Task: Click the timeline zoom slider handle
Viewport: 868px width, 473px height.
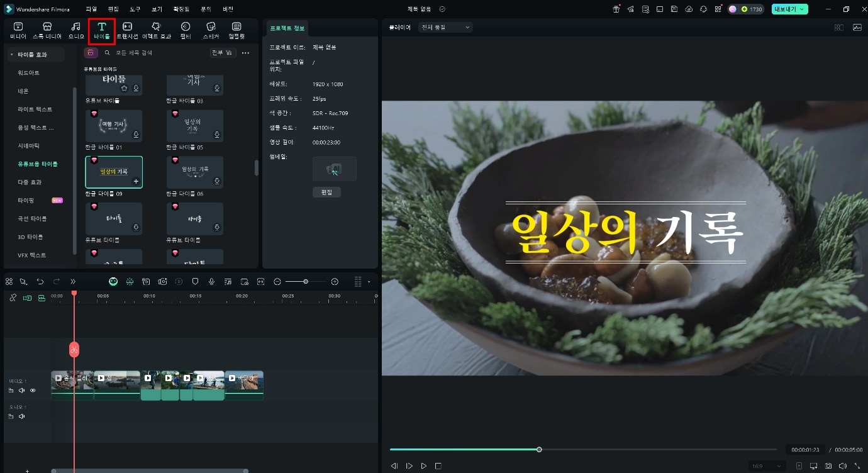Action: tap(306, 282)
